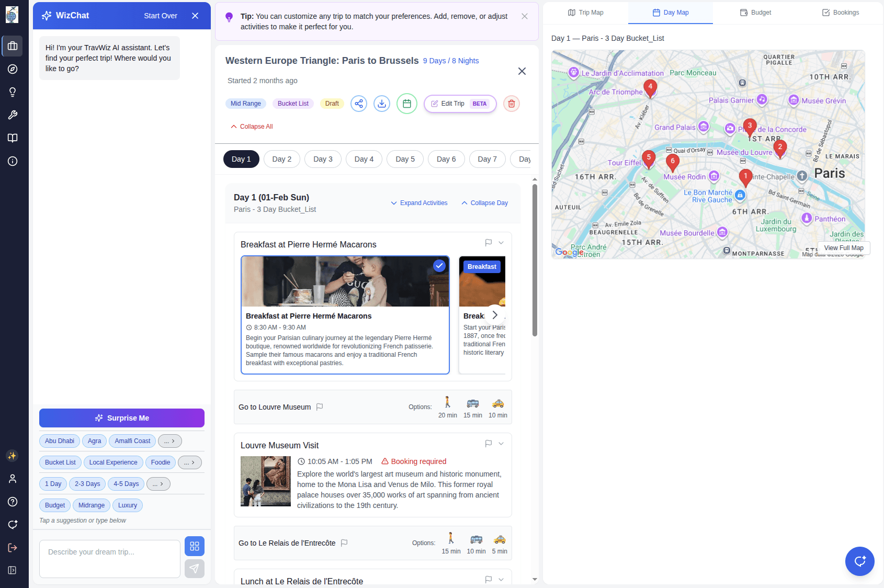
Task: Click the Surprise Me button
Action: [x=121, y=418]
